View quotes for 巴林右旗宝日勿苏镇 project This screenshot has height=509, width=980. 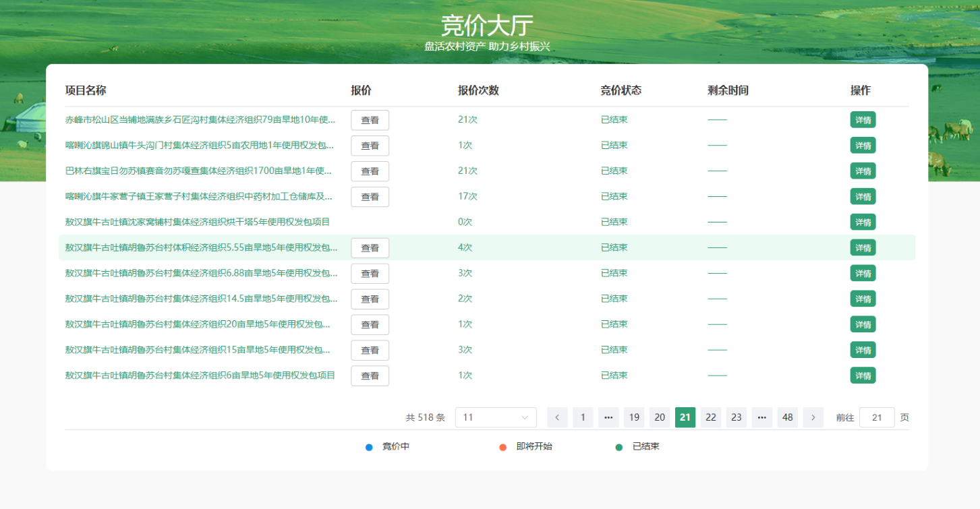tap(370, 171)
